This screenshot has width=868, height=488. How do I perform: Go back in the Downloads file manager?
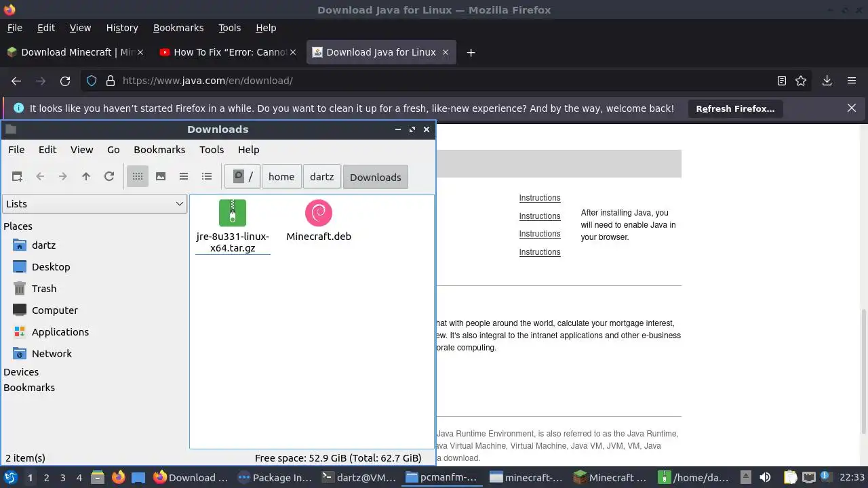click(x=40, y=176)
